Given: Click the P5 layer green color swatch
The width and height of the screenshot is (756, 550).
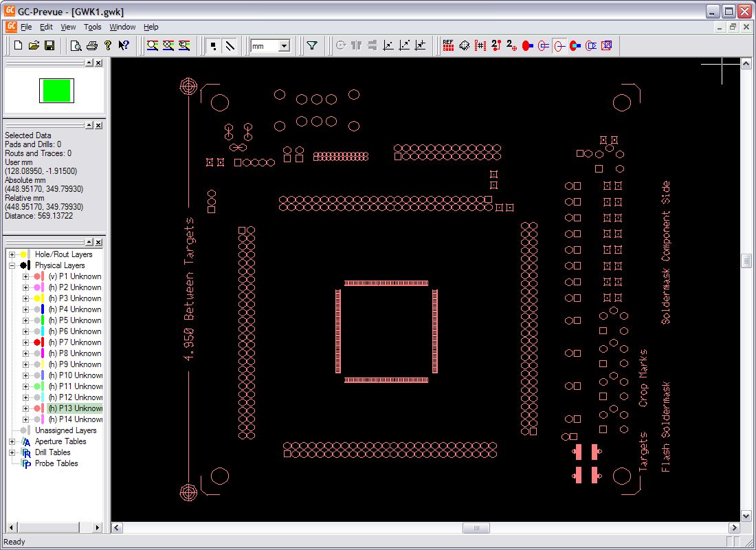Looking at the screenshot, I should point(43,320).
